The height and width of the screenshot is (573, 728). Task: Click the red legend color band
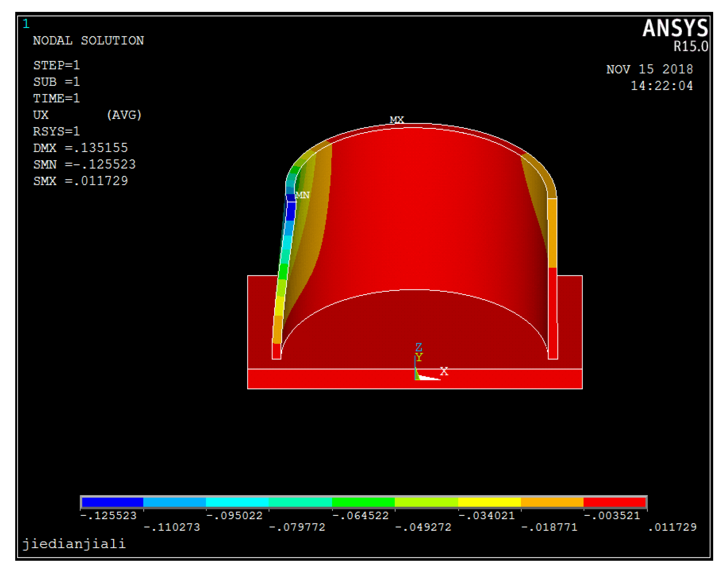pos(614,502)
